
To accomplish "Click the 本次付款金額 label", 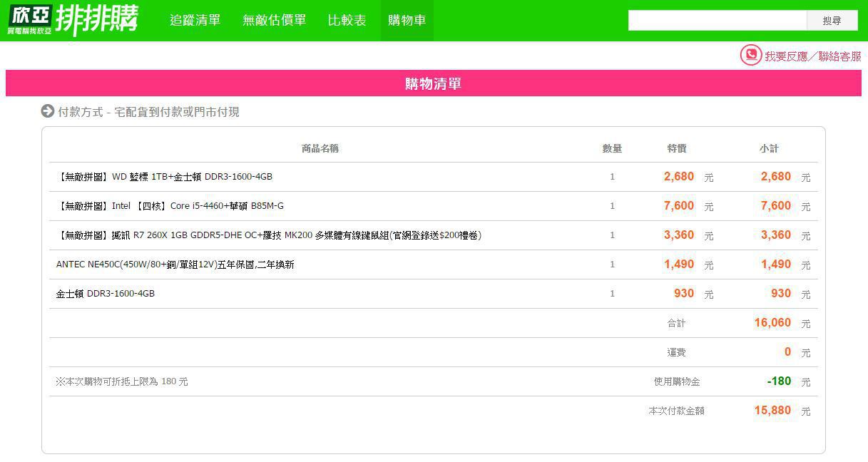I will pos(676,411).
